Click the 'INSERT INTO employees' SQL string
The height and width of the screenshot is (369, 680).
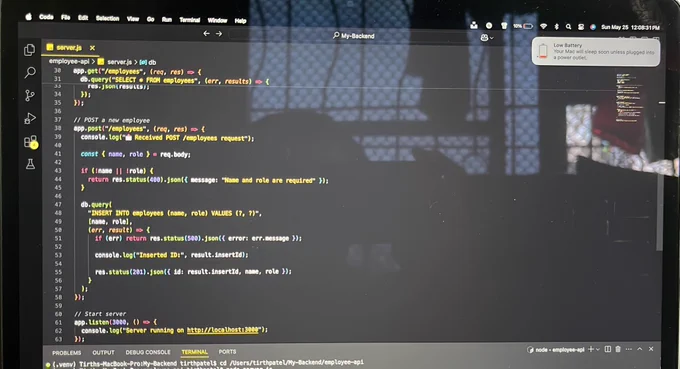(x=175, y=213)
